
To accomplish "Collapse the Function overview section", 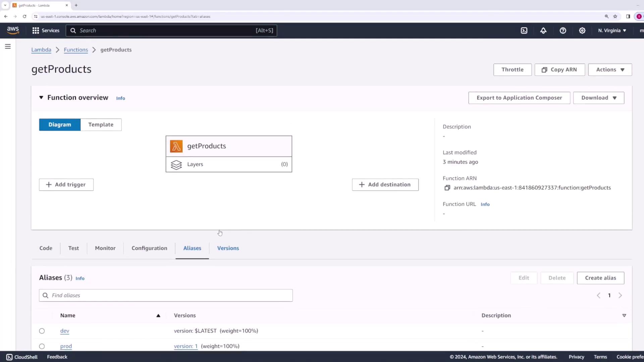I will (x=41, y=98).
